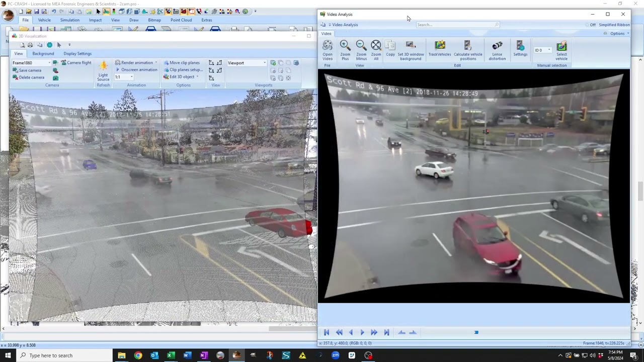The width and height of the screenshot is (644, 362).
Task: Click Delete camera in 3D Visualization
Action: pos(29,77)
